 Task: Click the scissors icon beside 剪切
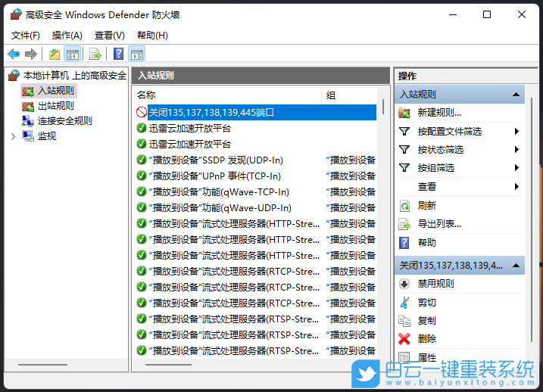pyautogui.click(x=404, y=303)
